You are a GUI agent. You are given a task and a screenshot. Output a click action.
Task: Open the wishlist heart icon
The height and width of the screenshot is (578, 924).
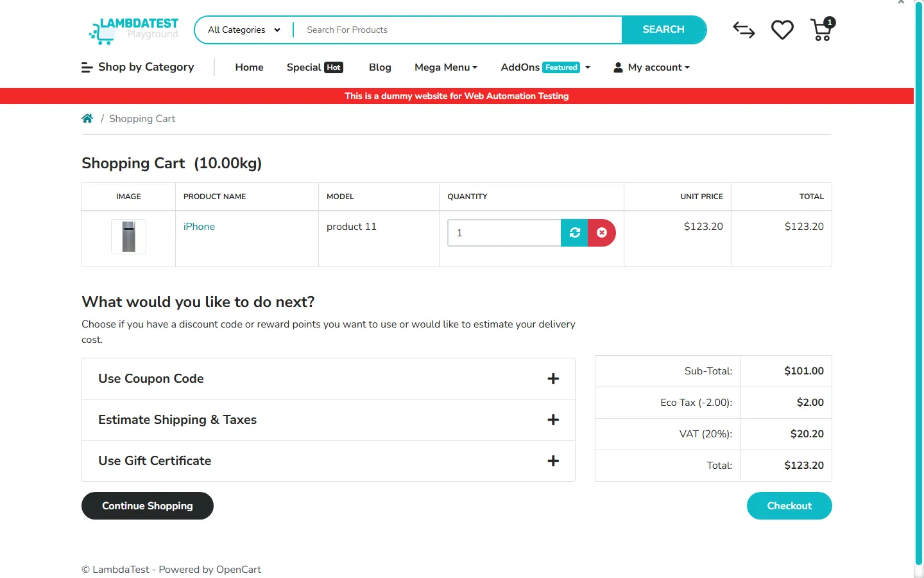(x=782, y=30)
